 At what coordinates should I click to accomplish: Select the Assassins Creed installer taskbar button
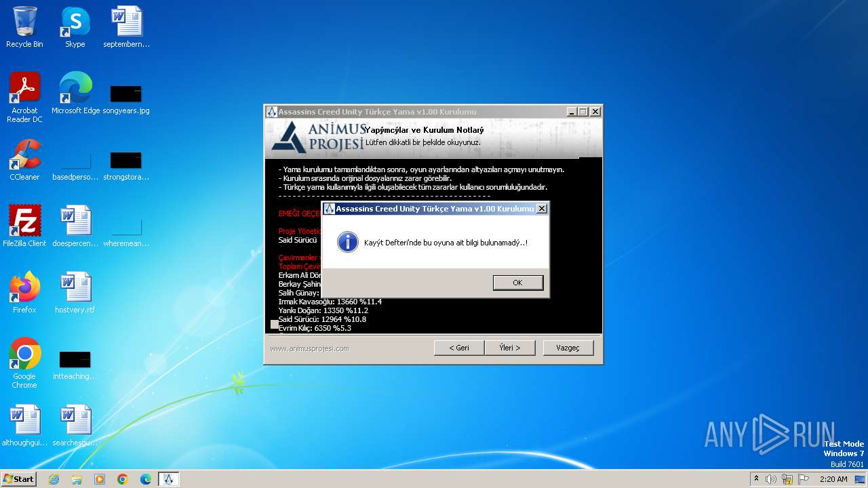169,479
